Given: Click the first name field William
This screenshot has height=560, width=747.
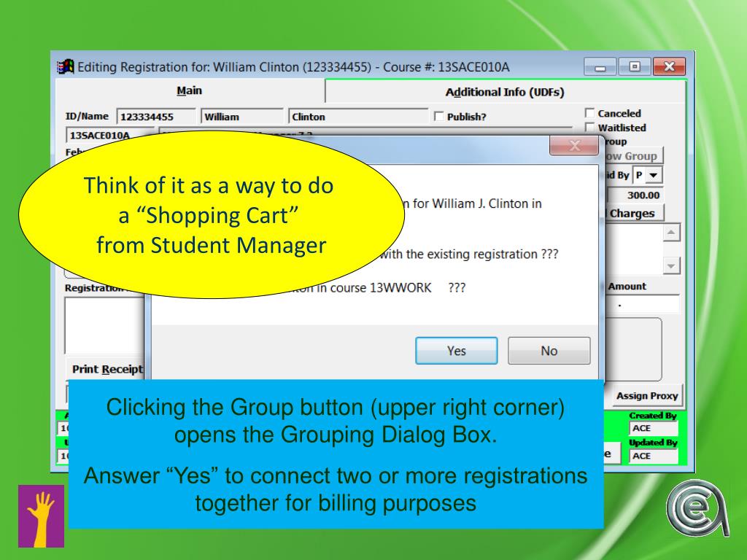Looking at the screenshot, I should tap(242, 117).
